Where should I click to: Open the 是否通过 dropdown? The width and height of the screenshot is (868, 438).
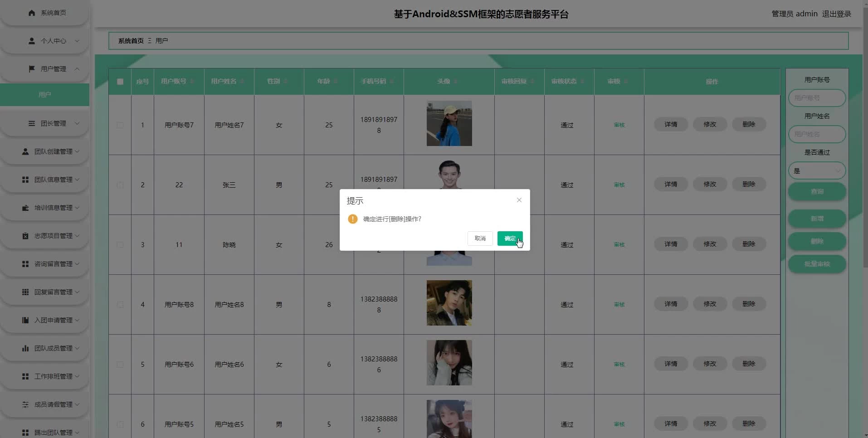click(817, 171)
